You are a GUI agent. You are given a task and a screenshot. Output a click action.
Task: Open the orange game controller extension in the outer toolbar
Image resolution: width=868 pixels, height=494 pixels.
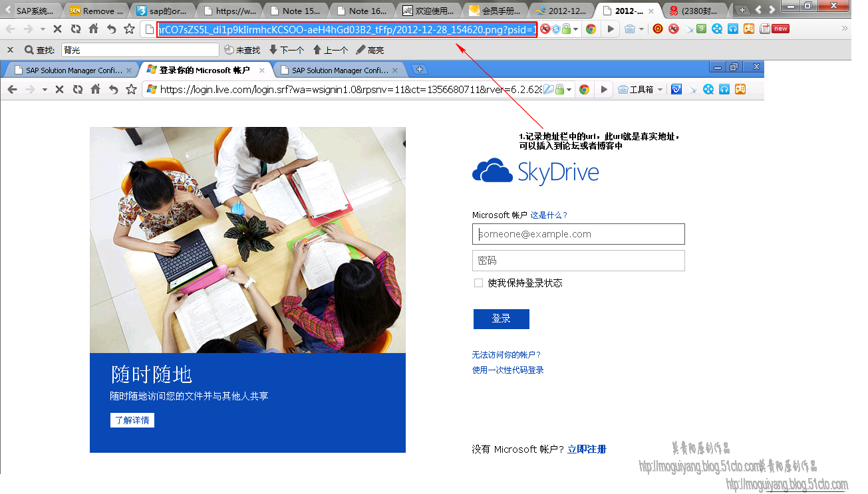tap(749, 29)
